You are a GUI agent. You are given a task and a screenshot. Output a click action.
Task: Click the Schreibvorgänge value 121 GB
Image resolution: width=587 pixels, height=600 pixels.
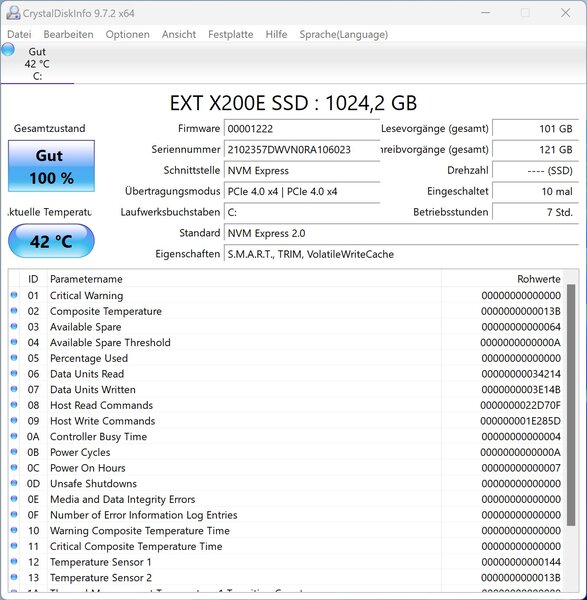(x=535, y=149)
